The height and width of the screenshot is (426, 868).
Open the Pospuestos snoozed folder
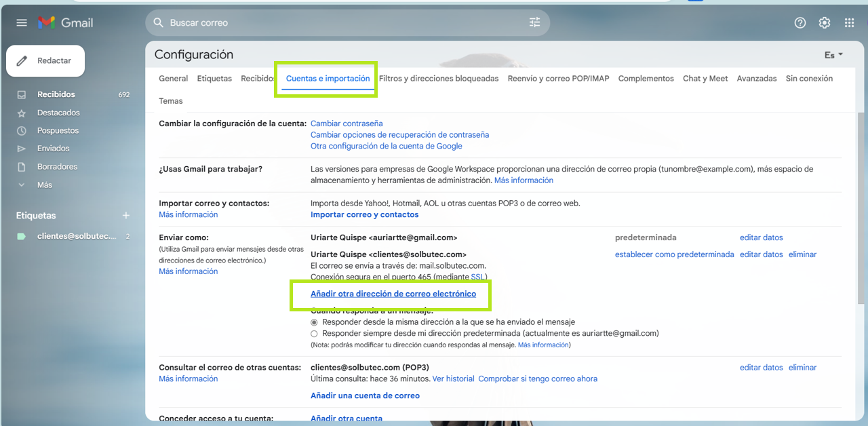(x=58, y=130)
